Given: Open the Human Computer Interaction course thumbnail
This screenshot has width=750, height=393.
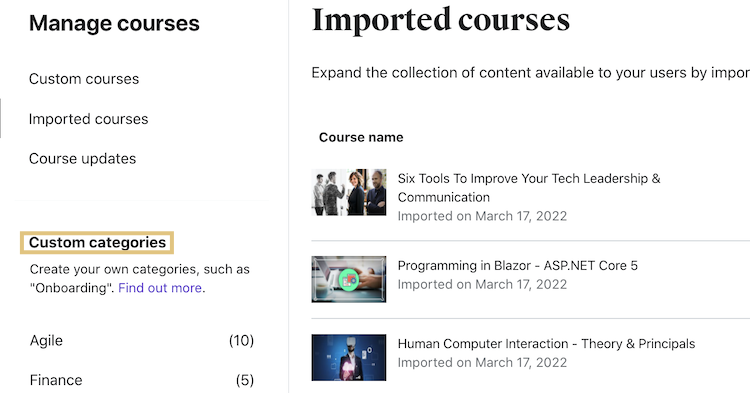Looking at the screenshot, I should point(349,358).
